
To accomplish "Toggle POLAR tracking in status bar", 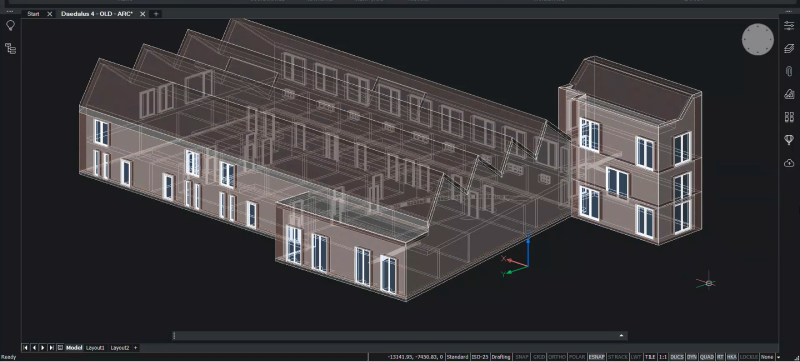I will (577, 357).
